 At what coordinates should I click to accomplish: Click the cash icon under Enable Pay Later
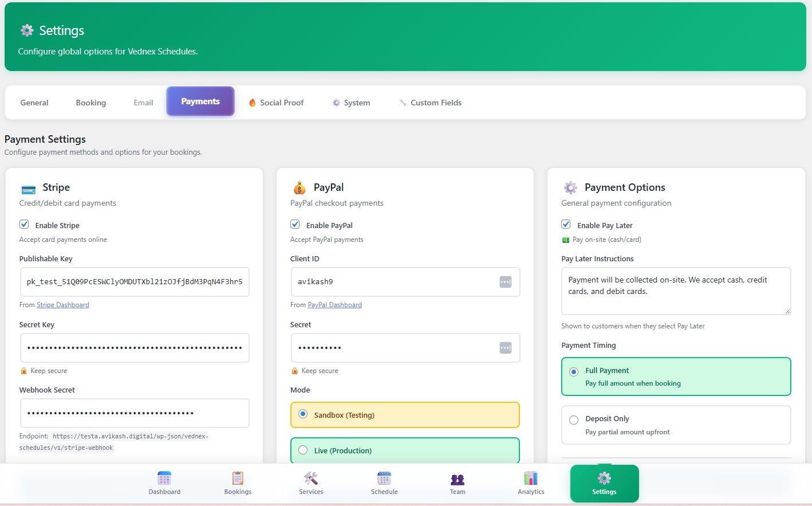(566, 240)
